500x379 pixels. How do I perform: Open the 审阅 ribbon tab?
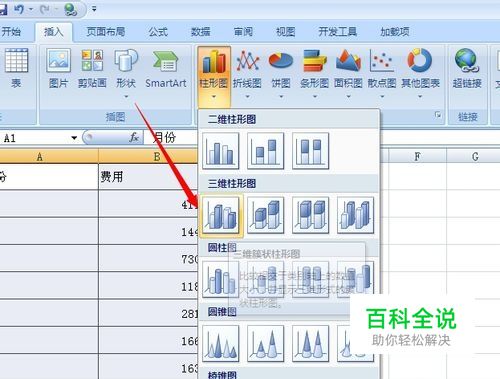243,32
